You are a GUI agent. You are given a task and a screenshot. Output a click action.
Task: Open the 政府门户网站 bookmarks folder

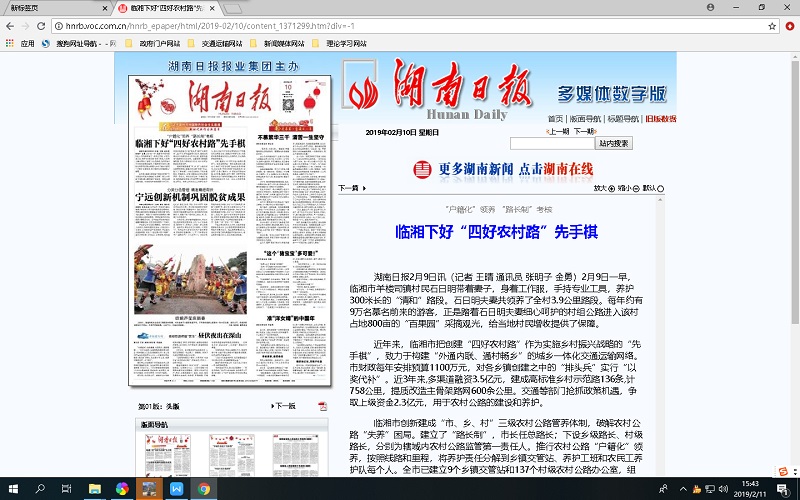click(x=154, y=43)
